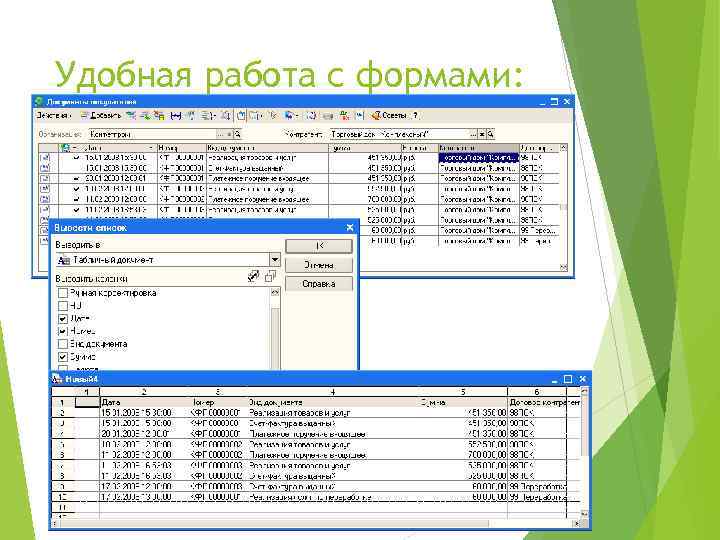
Task: Open the Перейти (go to) dropdown icon
Action: [x=292, y=115]
